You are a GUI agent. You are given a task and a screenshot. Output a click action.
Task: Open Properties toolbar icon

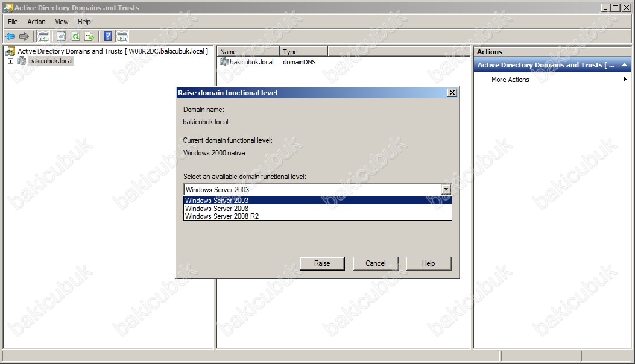click(x=61, y=36)
